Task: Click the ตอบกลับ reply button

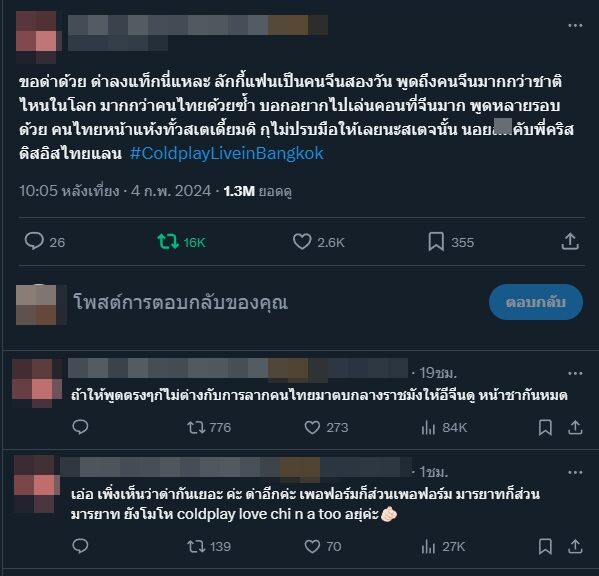Action: (536, 302)
